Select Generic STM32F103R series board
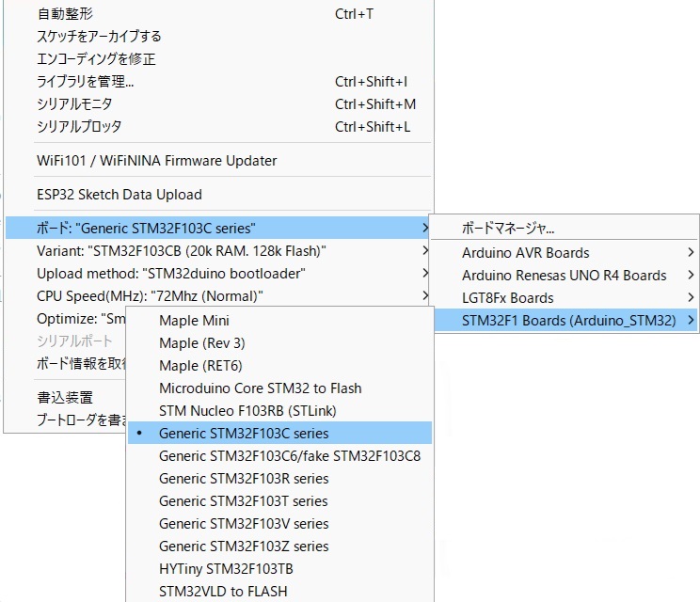The image size is (700, 602). [280, 479]
